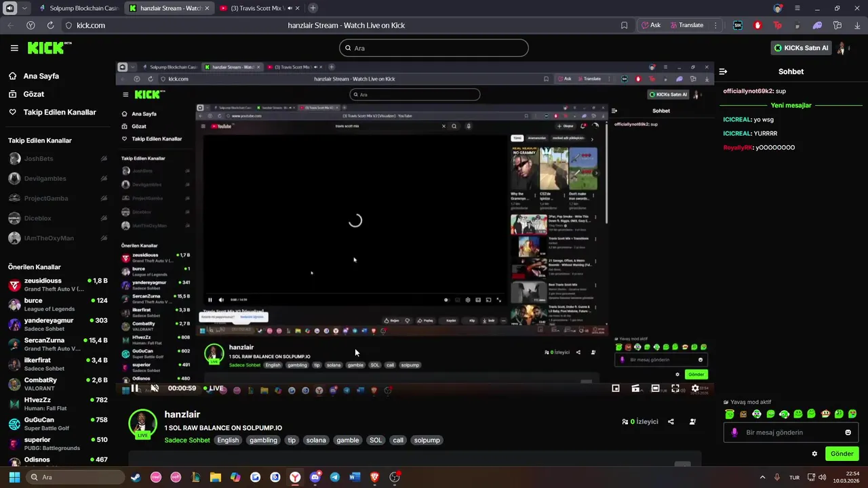Open the chat emoji picker

848,432
